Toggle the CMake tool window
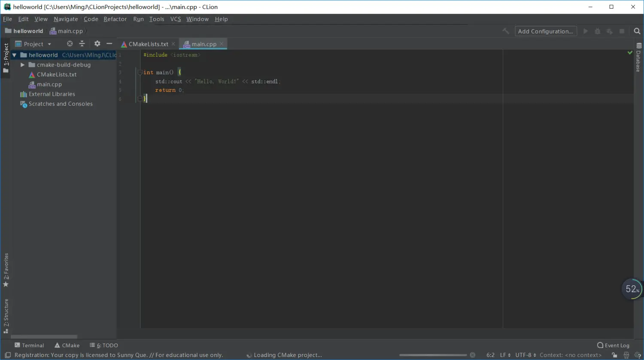The height and width of the screenshot is (360, 644). (x=67, y=345)
